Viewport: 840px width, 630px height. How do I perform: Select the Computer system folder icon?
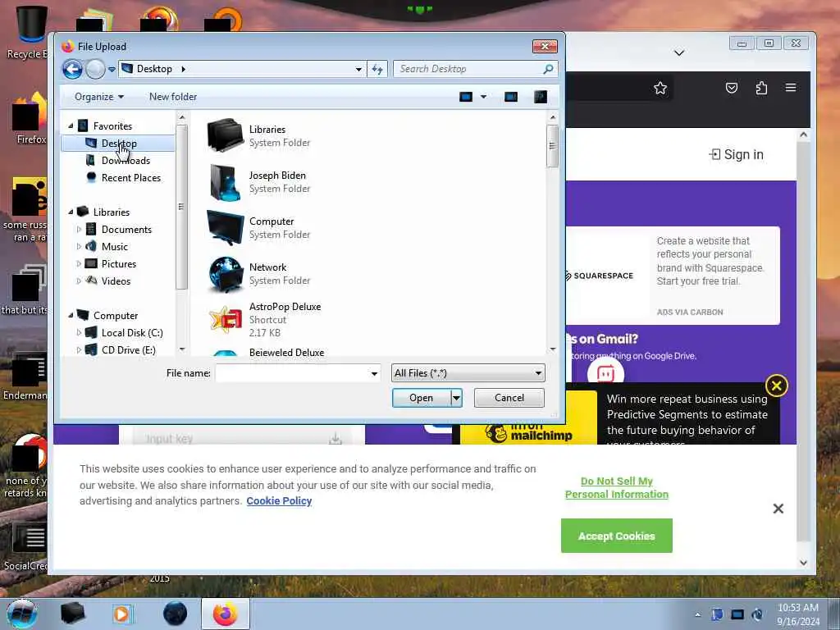pyautogui.click(x=225, y=228)
